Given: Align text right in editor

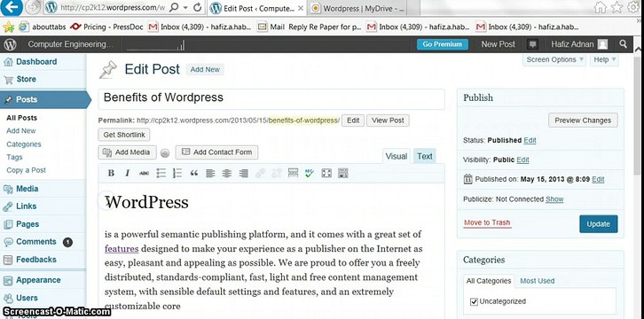Looking at the screenshot, I should (244, 174).
